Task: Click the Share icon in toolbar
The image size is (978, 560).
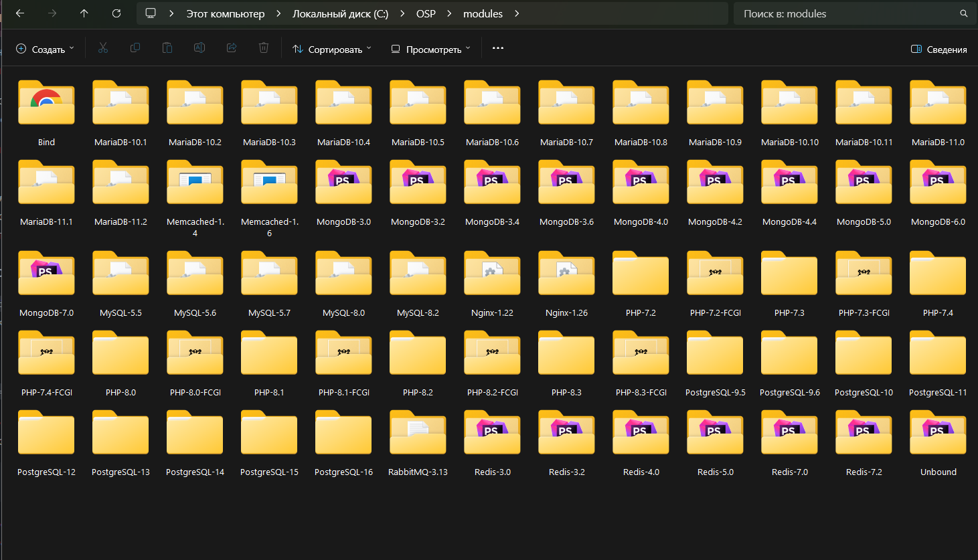Action: (232, 48)
